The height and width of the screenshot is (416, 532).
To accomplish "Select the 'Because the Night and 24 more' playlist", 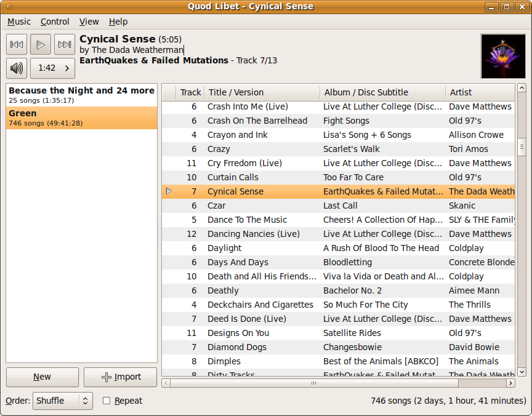I will pyautogui.click(x=81, y=95).
